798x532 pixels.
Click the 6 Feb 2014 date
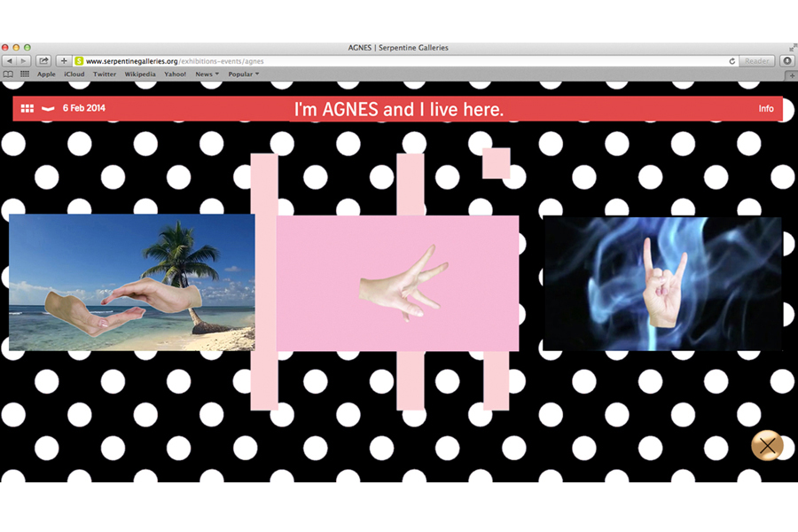[x=84, y=108]
